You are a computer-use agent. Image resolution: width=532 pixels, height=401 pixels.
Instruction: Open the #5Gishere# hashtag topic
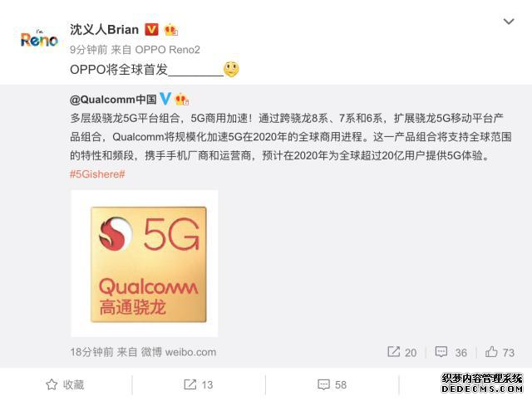click(x=97, y=174)
